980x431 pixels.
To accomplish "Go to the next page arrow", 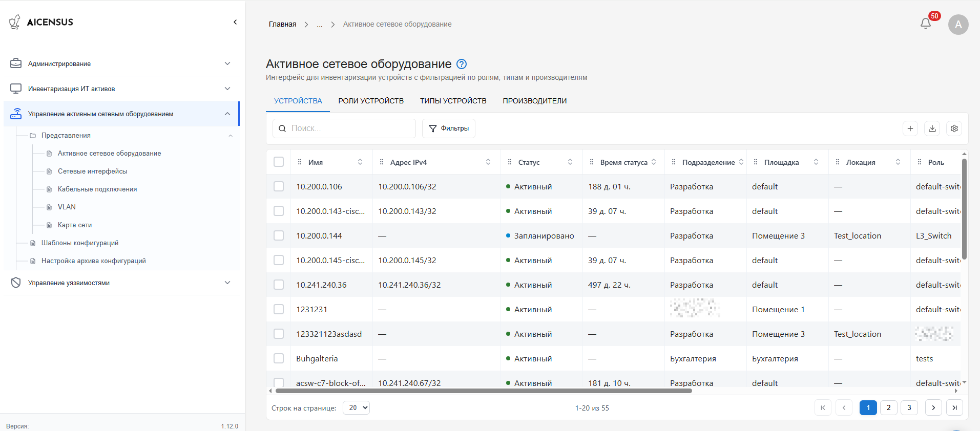I will 933,407.
